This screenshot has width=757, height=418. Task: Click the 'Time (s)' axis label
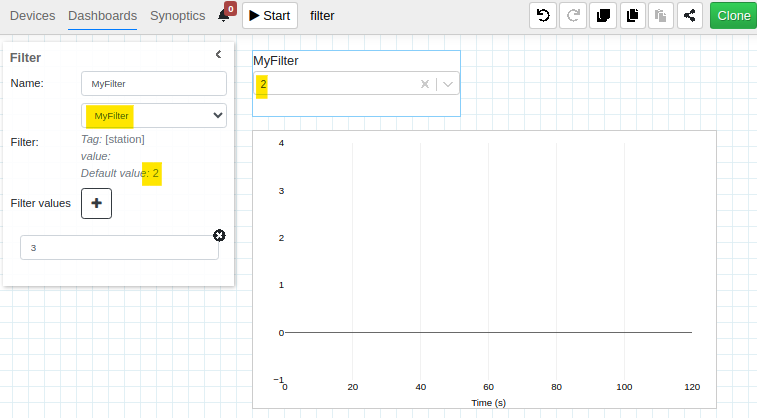[489, 403]
